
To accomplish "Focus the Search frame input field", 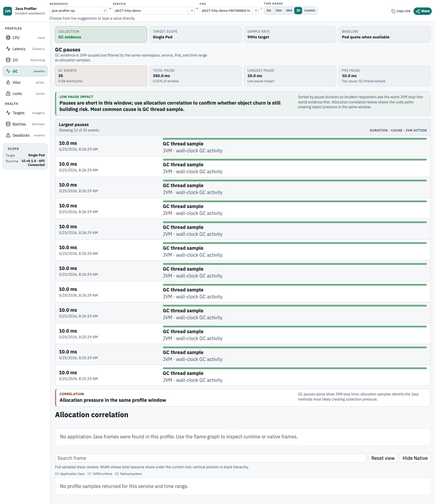I will (211, 458).
